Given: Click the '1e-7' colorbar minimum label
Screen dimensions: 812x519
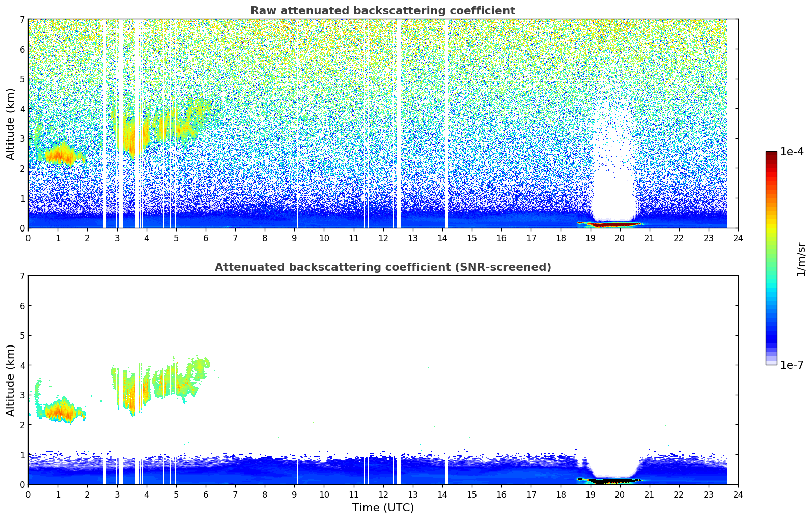Looking at the screenshot, I should (792, 365).
